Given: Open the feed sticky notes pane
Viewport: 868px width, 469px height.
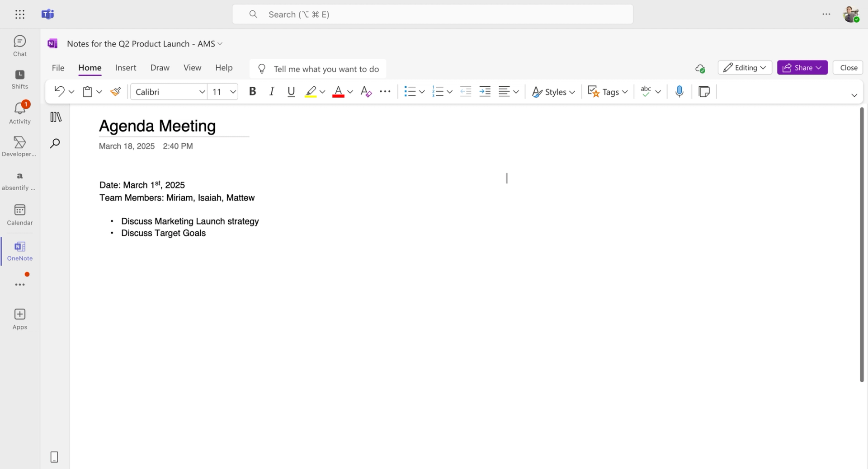Looking at the screenshot, I should tap(704, 92).
